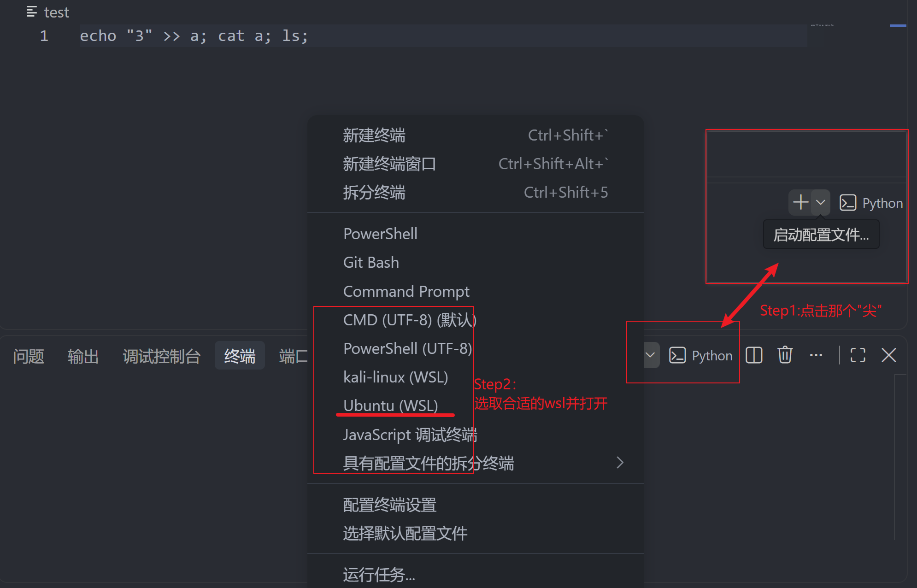The image size is (917, 588).
Task: Click the echo command line in editor
Action: [194, 36]
